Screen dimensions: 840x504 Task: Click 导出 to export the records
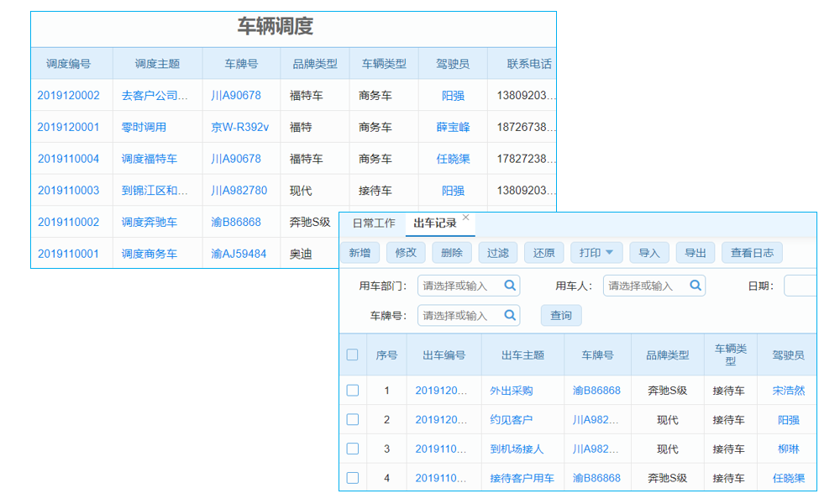[696, 252]
